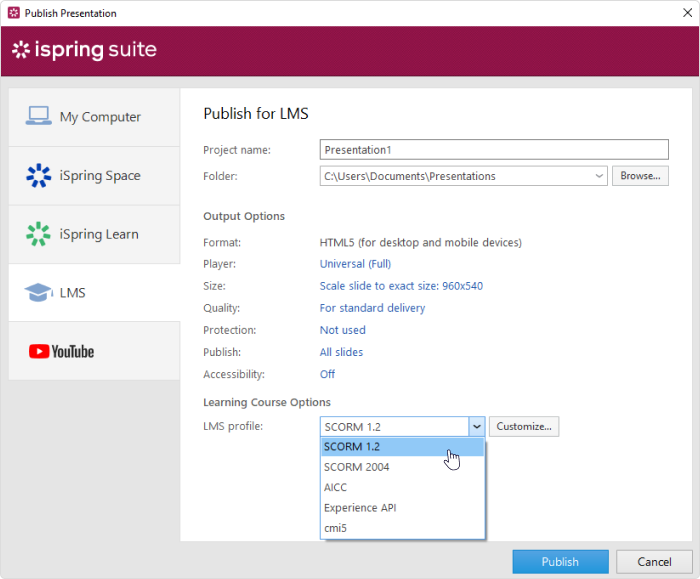Select the LMS graduation cap icon
This screenshot has height=579, width=700.
(x=38, y=292)
